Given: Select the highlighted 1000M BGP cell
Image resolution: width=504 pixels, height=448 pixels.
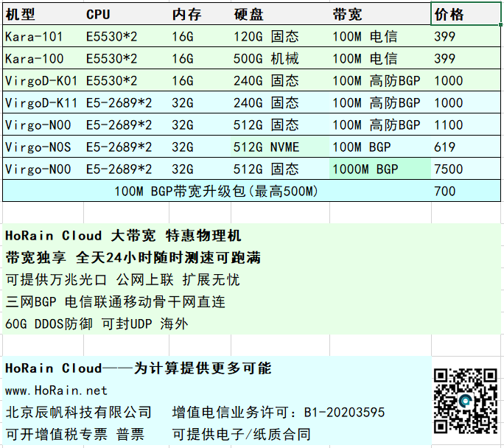Looking at the screenshot, I should pos(380,169).
